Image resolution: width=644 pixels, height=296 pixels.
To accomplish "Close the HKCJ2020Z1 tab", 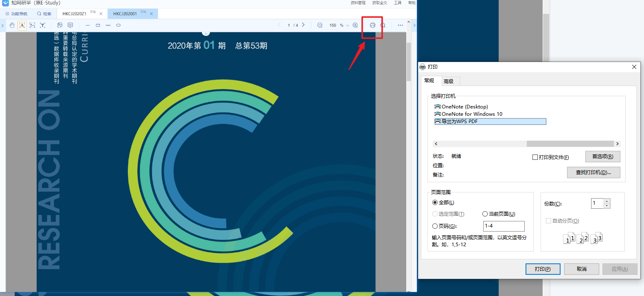I will point(101,14).
